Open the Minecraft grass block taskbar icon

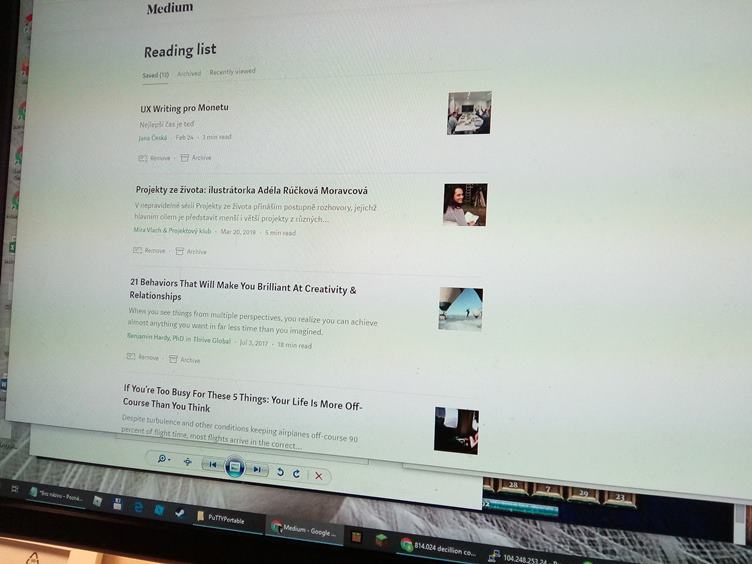coord(382,541)
